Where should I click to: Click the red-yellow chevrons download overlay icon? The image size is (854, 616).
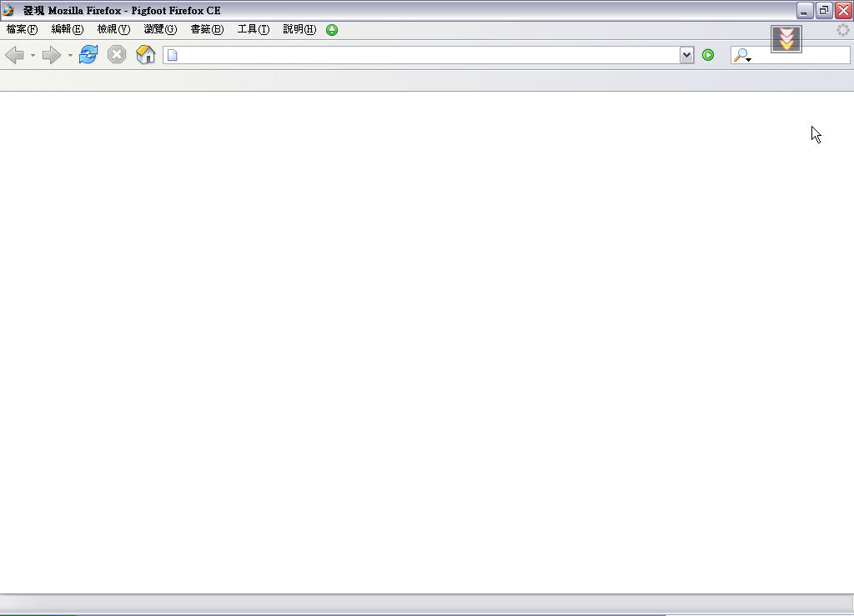[786, 38]
